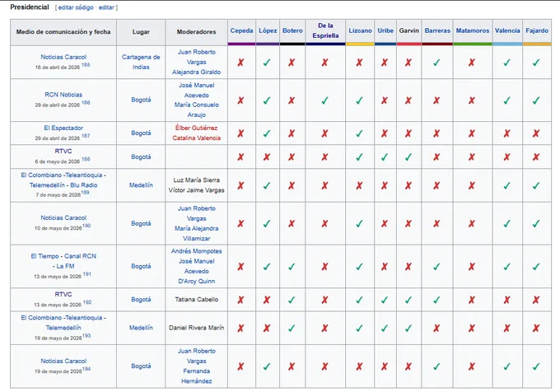Open the red Catalina Valencia link

click(x=196, y=138)
